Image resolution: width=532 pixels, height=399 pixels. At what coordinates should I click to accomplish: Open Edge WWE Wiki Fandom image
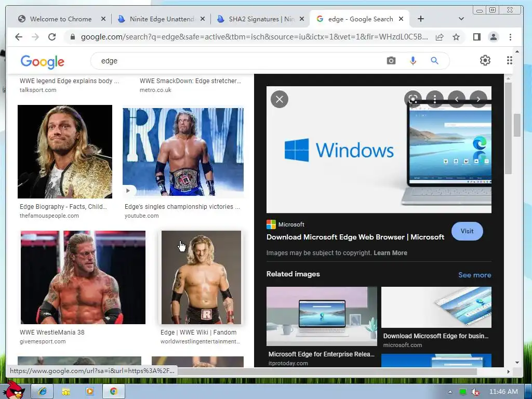(x=201, y=277)
